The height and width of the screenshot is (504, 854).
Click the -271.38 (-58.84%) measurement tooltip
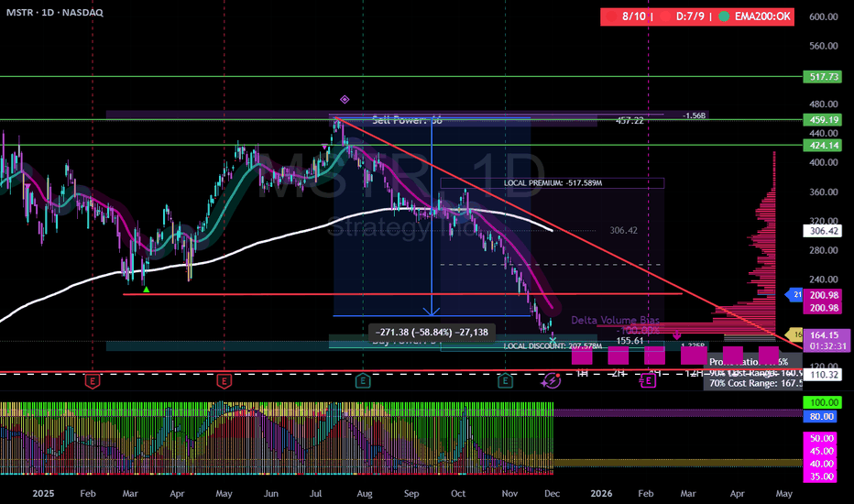431,330
